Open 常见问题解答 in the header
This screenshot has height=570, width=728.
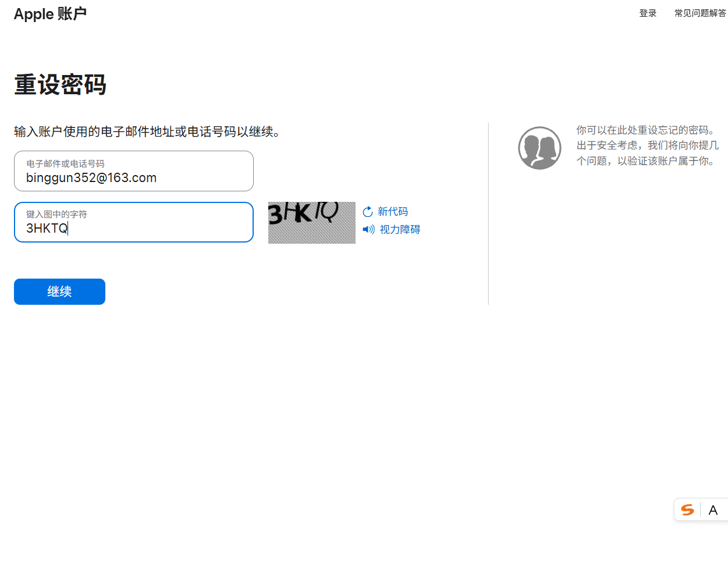700,13
